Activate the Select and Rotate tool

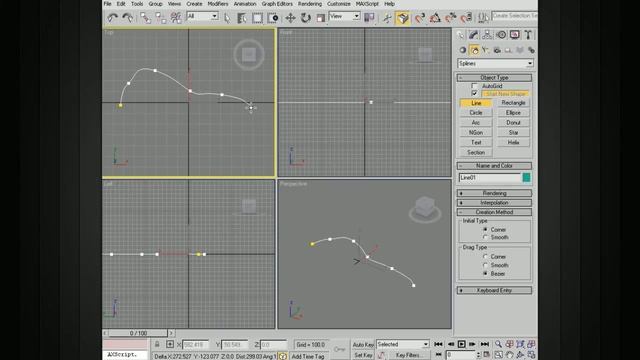(305, 18)
